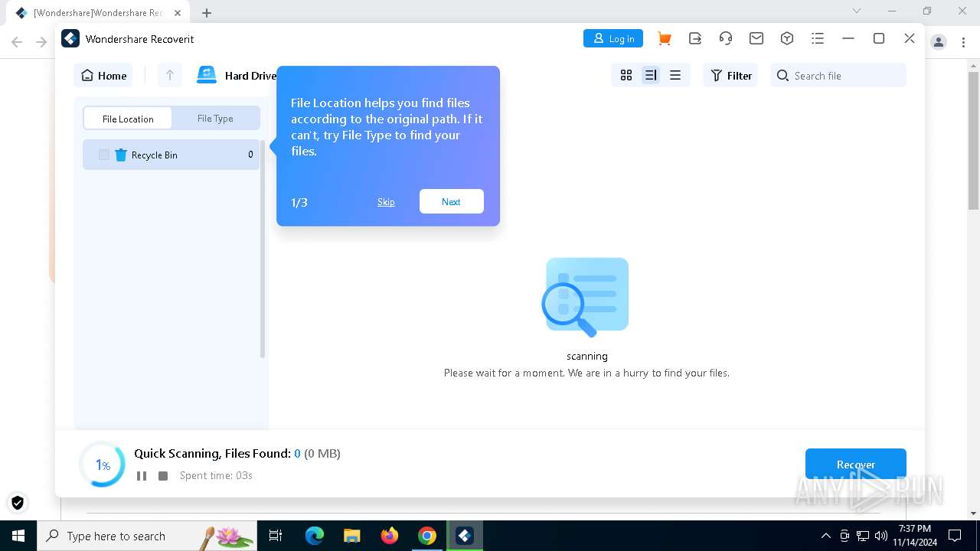The height and width of the screenshot is (551, 980).
Task: Click the export/sign-out arrow icon
Action: point(695,38)
